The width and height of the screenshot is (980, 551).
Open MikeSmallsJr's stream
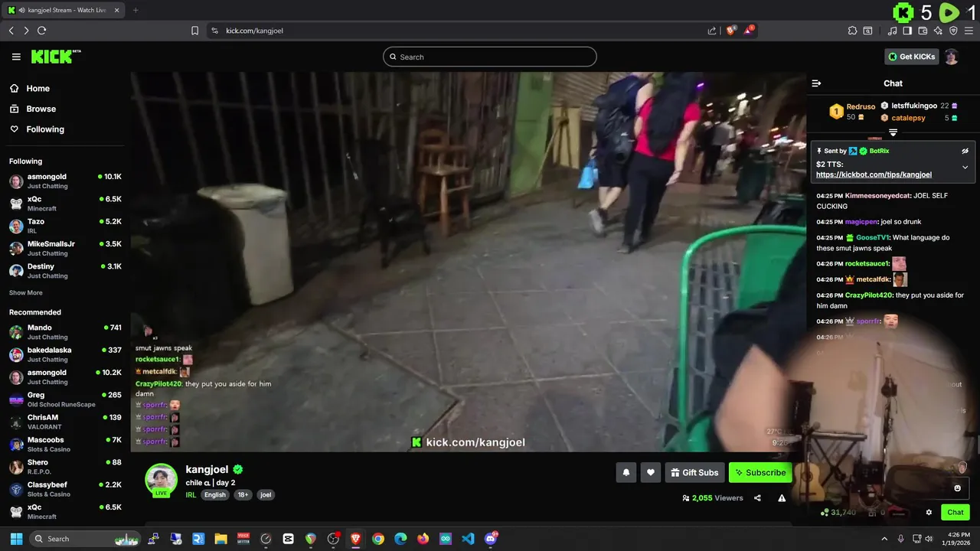(65, 248)
